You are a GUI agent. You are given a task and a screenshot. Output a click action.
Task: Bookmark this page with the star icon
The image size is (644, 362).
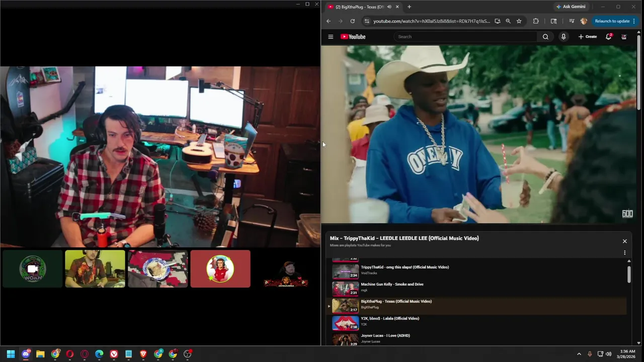click(x=519, y=21)
